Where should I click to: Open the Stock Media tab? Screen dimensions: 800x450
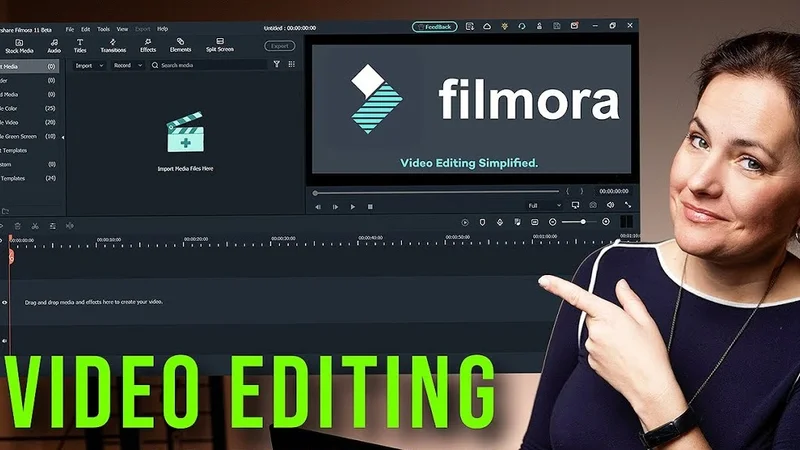(x=19, y=46)
